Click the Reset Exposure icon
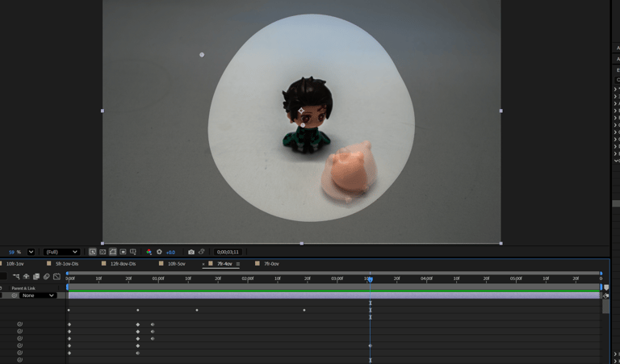Viewport: 620px width, 364px height. (x=159, y=252)
